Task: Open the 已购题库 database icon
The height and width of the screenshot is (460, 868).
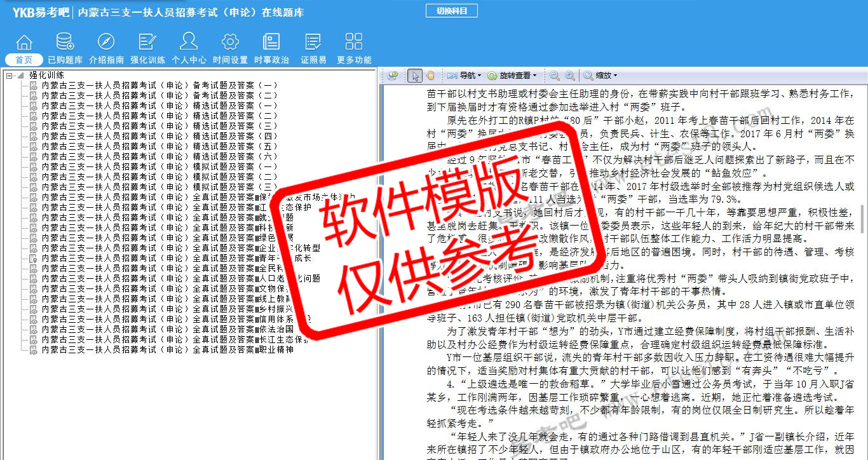Action: click(x=65, y=43)
